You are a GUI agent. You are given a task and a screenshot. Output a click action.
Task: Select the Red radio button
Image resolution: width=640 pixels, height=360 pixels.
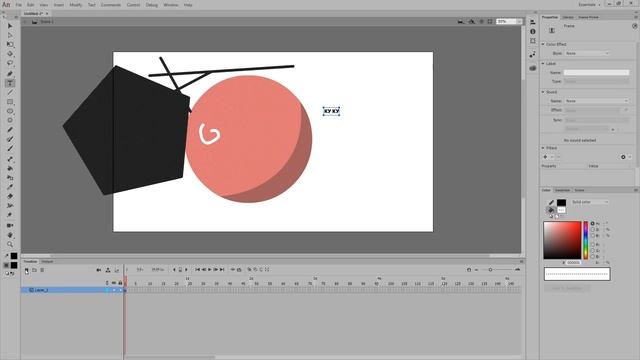[593, 244]
